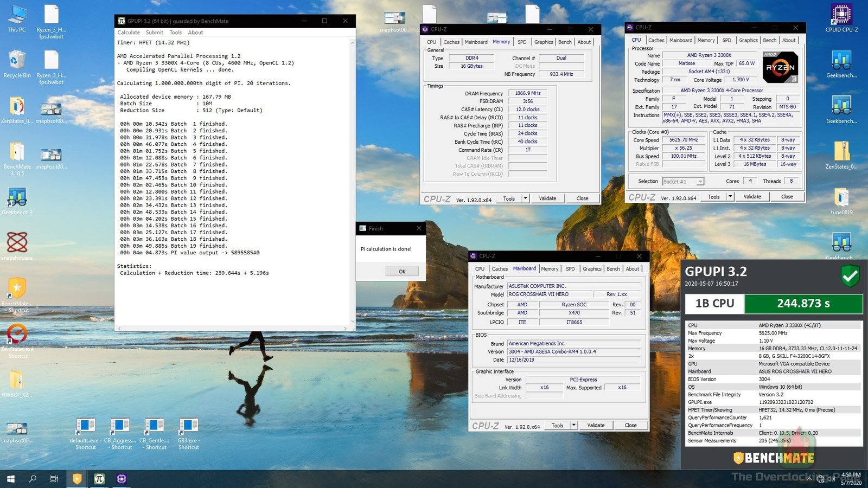868x488 pixels.
Task: Expand the Socket #1 selection dropdown
Action: pos(700,182)
